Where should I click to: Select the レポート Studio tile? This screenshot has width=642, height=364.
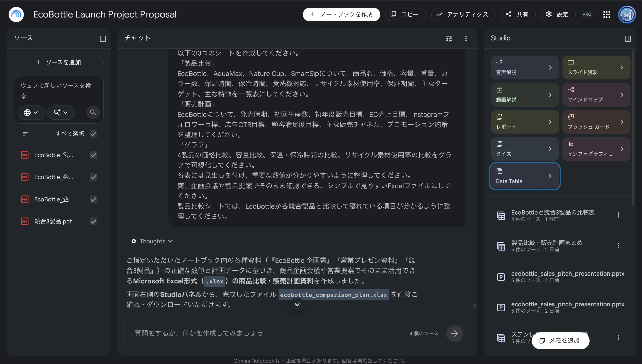[525, 122]
